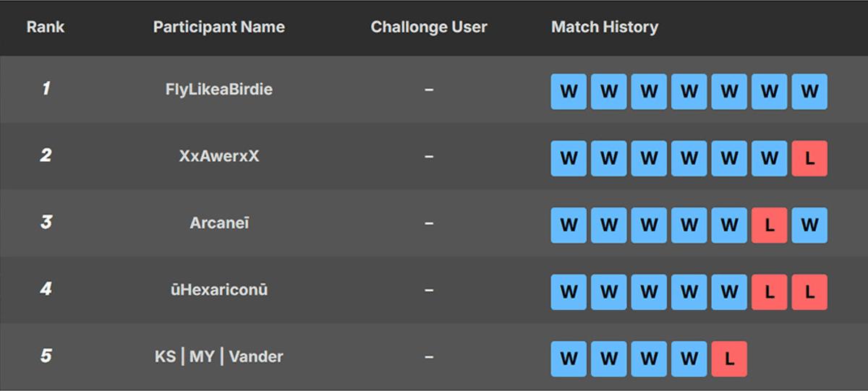Click the first W badge for XxAwerxX
868x391 pixels.
(x=569, y=159)
